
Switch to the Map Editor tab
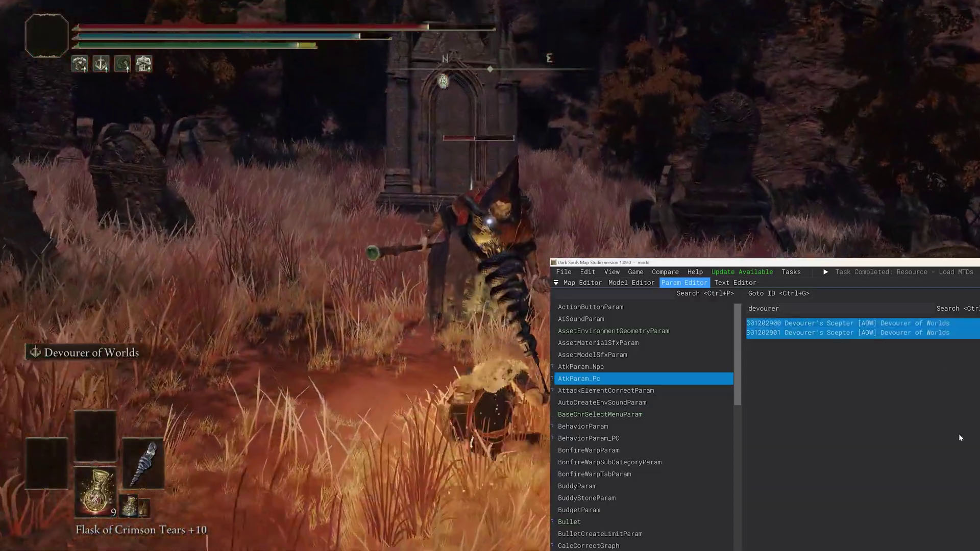tap(582, 283)
